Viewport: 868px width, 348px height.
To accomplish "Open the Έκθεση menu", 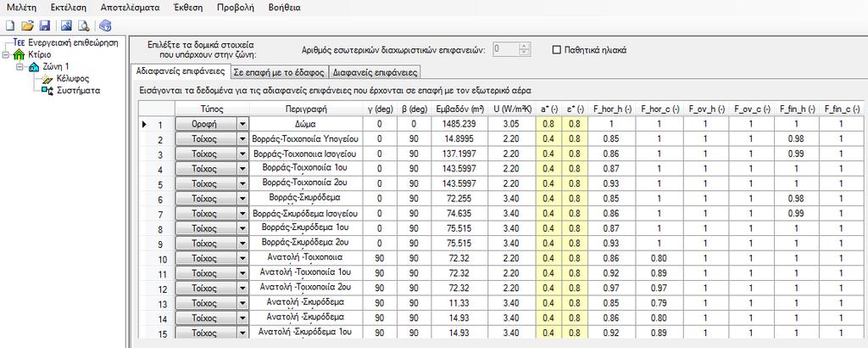I will [x=187, y=8].
